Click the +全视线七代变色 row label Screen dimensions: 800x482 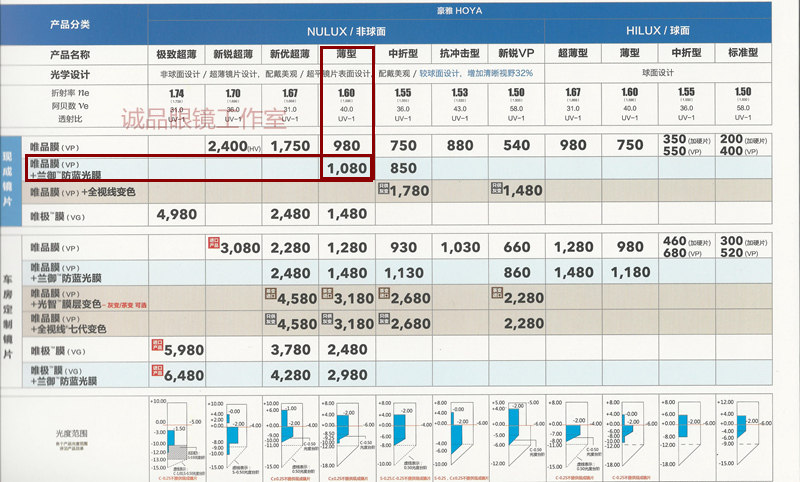click(68, 324)
